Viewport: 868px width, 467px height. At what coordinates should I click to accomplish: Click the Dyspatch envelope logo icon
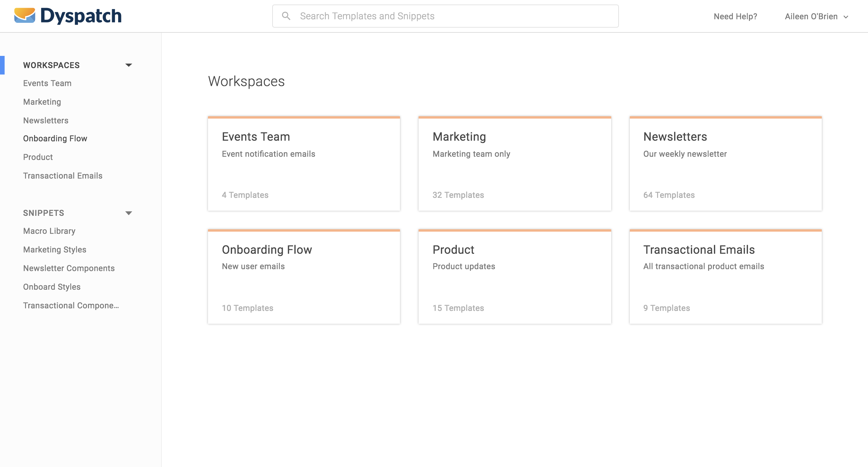pyautogui.click(x=25, y=15)
